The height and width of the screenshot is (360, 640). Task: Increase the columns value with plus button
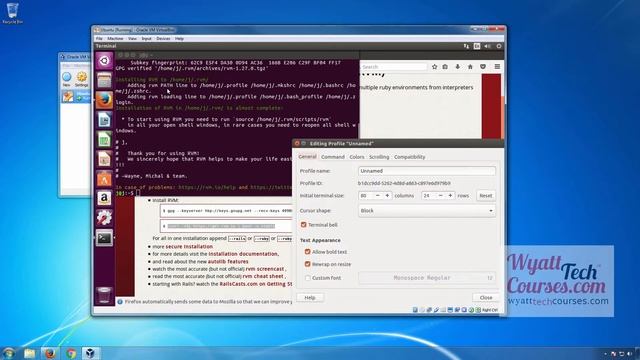(x=387, y=196)
